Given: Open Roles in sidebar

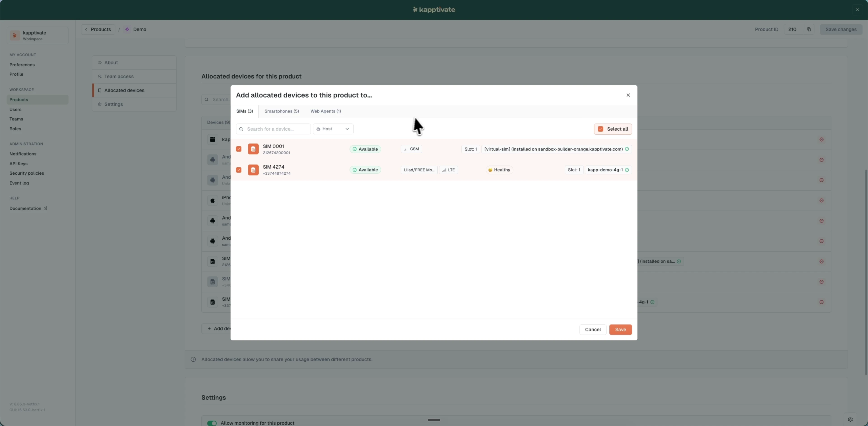Looking at the screenshot, I should (15, 129).
